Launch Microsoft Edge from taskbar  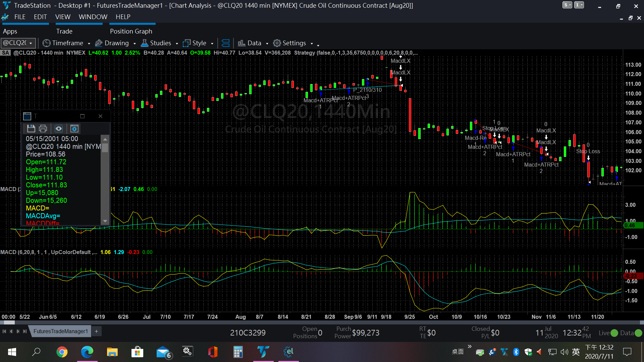[87, 352]
